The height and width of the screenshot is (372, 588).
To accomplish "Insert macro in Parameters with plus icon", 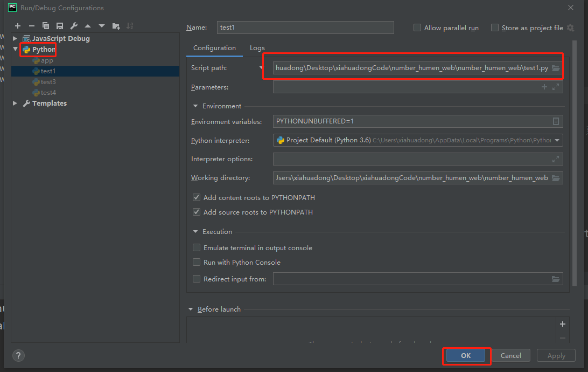I will click(544, 87).
